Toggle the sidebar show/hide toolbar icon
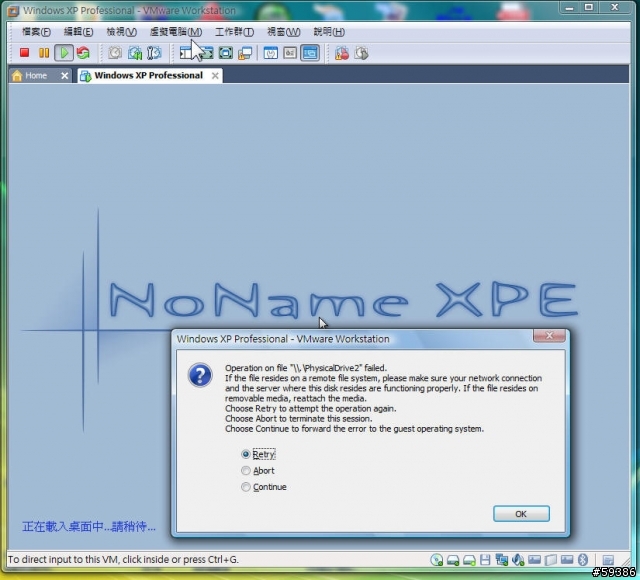 186,53
